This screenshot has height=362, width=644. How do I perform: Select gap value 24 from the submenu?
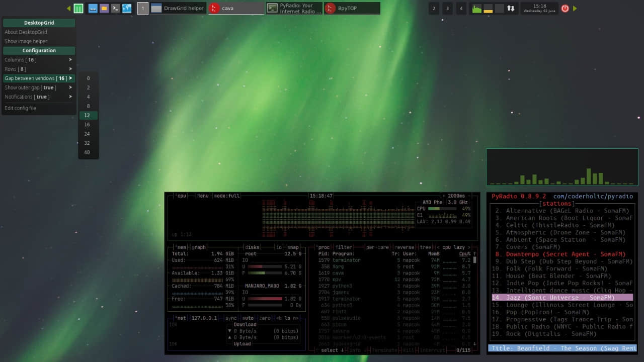88,134
